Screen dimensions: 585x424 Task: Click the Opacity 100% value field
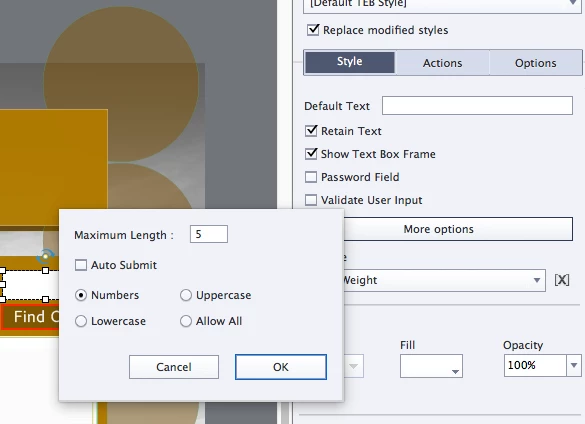[535, 365]
